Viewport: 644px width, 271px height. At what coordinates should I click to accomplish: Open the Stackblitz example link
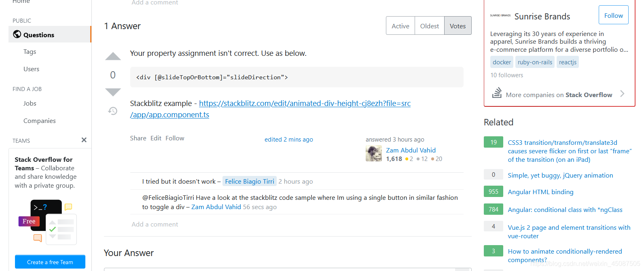(x=270, y=109)
